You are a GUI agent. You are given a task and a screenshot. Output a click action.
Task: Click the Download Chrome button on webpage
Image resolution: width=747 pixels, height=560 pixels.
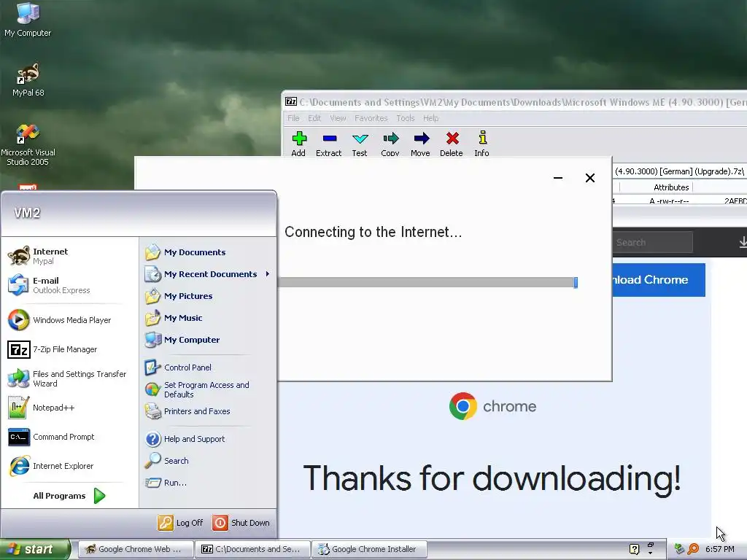[659, 279]
